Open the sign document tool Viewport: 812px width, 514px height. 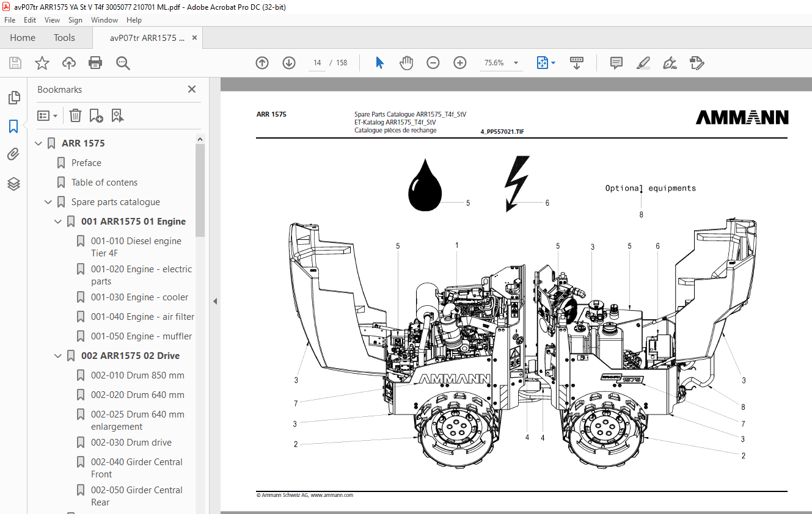click(670, 63)
